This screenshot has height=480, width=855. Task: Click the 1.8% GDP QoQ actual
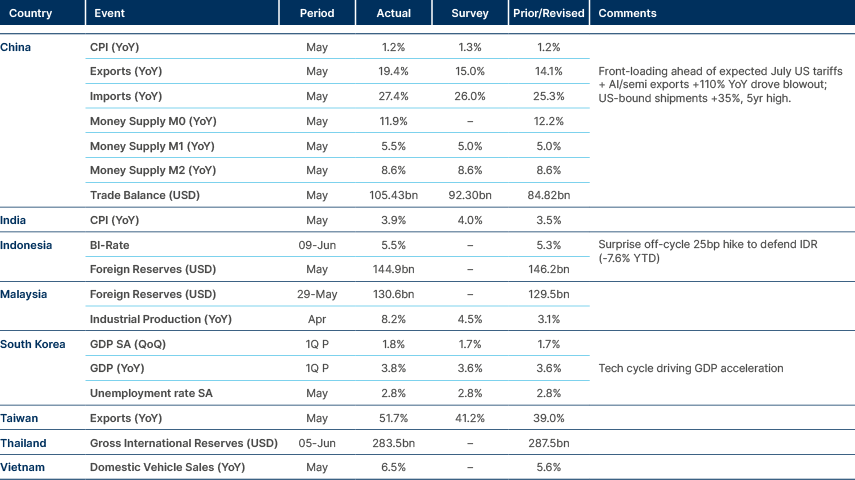tap(393, 344)
